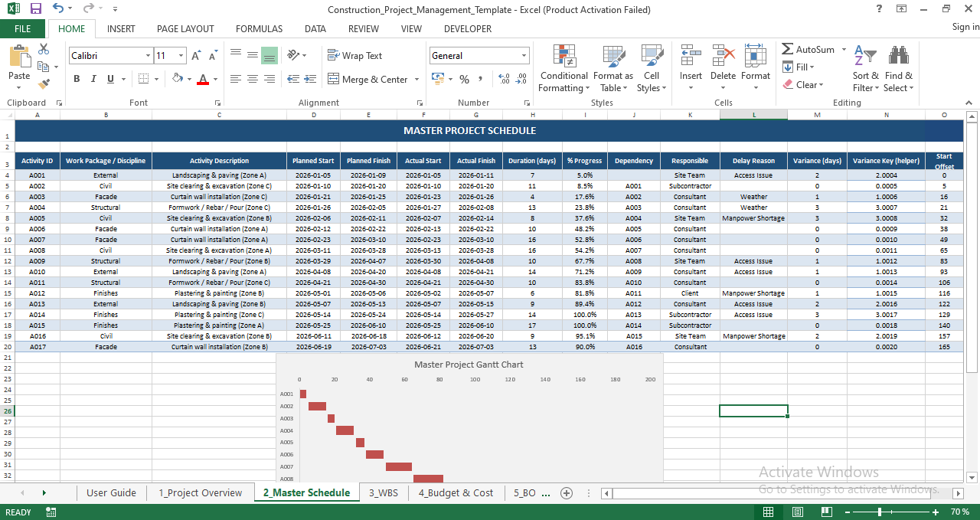Toggle italic formatting
The width and height of the screenshot is (980, 520).
point(93,79)
